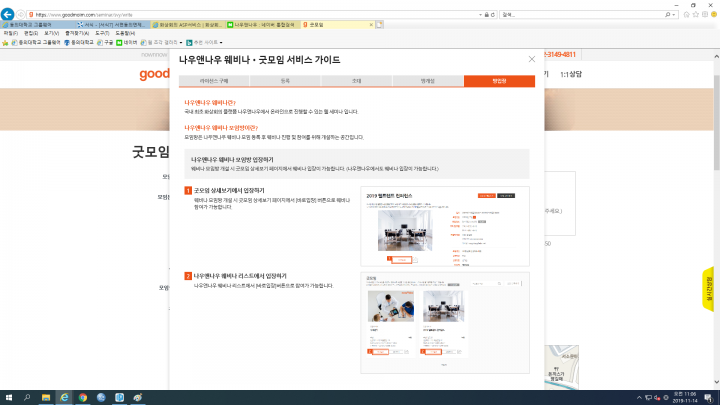This screenshot has width=720, height=405.
Task: Click the good logo behind the dialog
Action: tap(154, 74)
